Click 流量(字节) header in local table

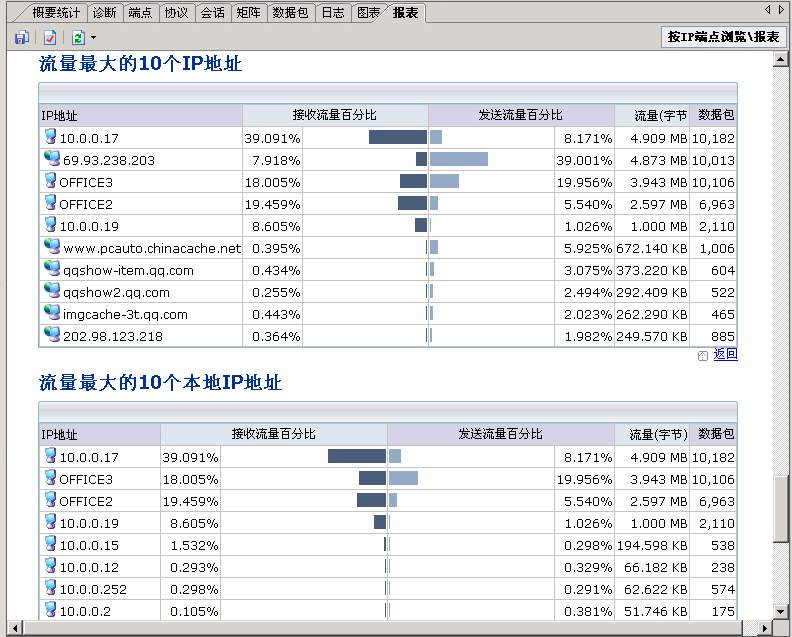pos(652,434)
